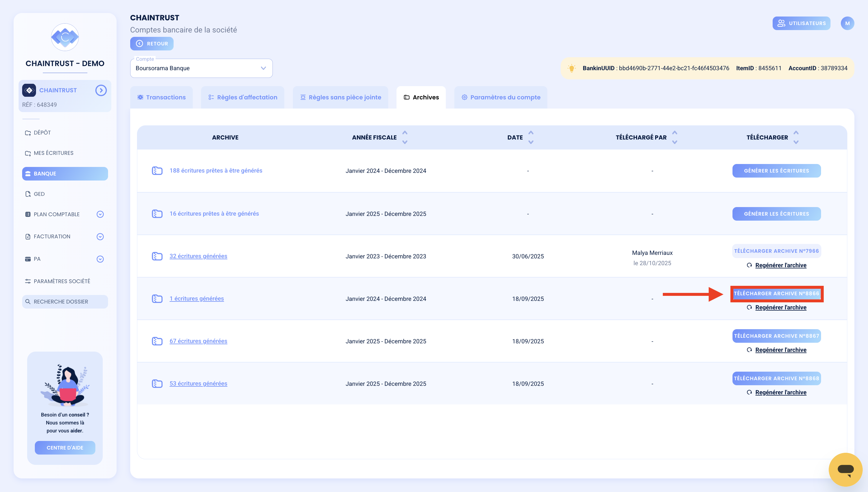
Task: Open the Chaintrust company arrow icon
Action: click(101, 90)
